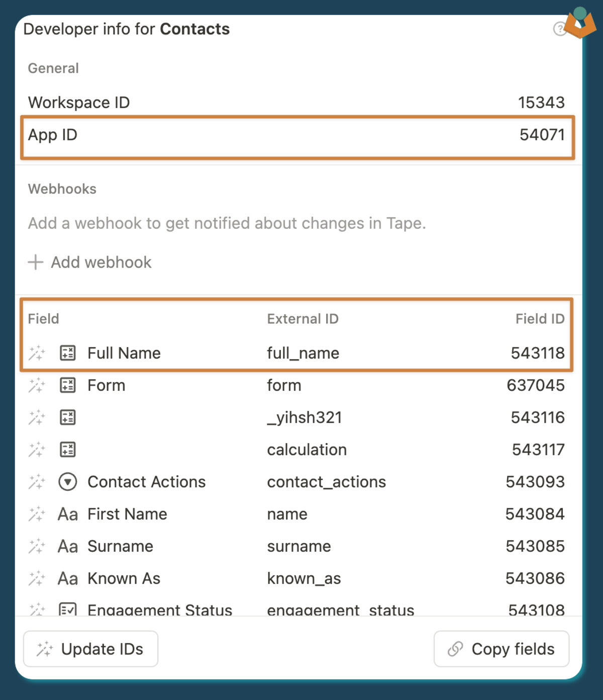The image size is (603, 700).
Task: Click the external ID full_name
Action: [x=303, y=353]
